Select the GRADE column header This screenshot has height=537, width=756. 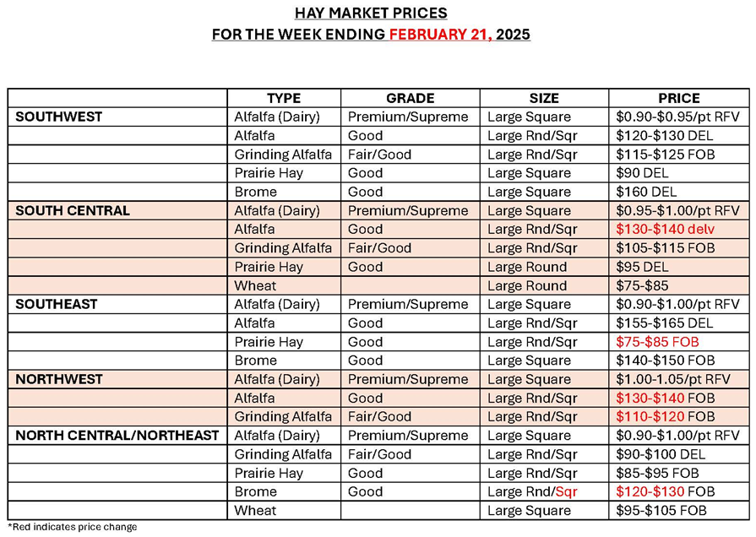point(410,98)
